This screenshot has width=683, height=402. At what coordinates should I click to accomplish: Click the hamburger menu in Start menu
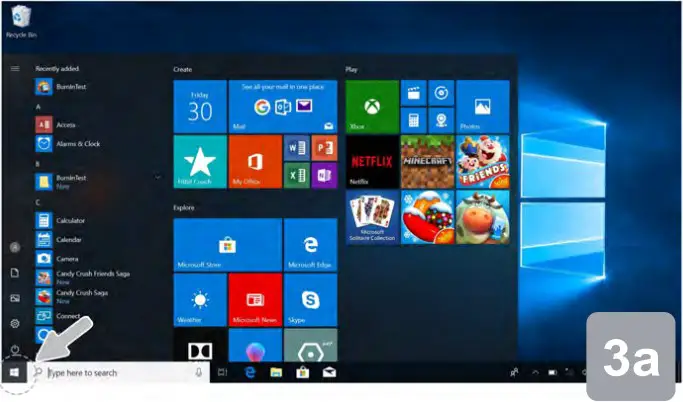(x=15, y=68)
